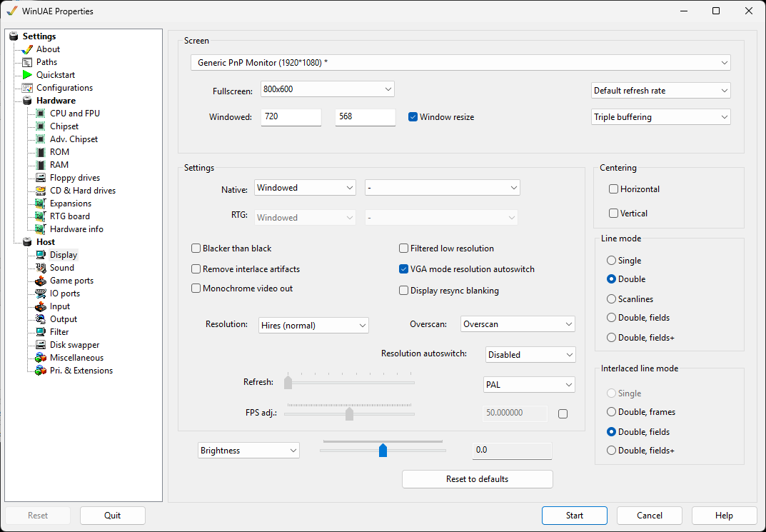
Task: Click the Configurations icon in tree
Action: pyautogui.click(x=27, y=88)
